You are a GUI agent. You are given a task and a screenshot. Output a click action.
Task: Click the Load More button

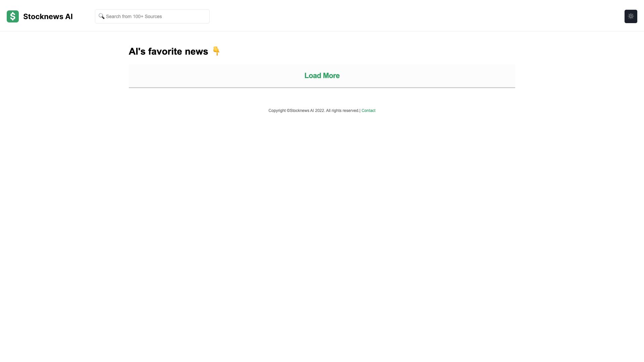322,76
